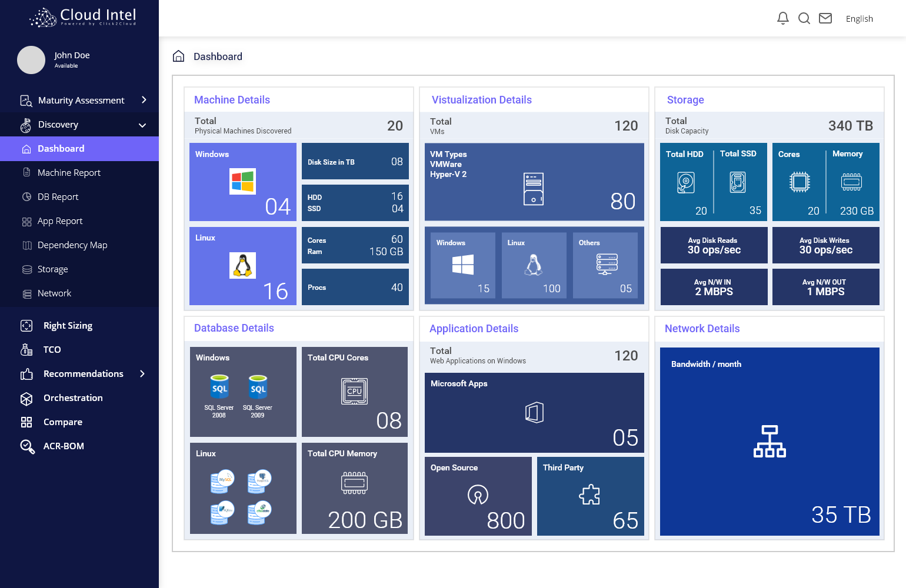Screen dimensions: 906x588
Task: Click the 340 TB disk capacity value
Action: tap(851, 126)
